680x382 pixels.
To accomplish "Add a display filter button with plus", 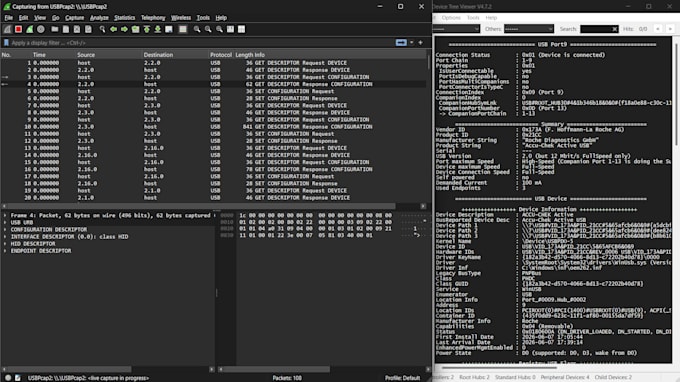I will point(420,42).
